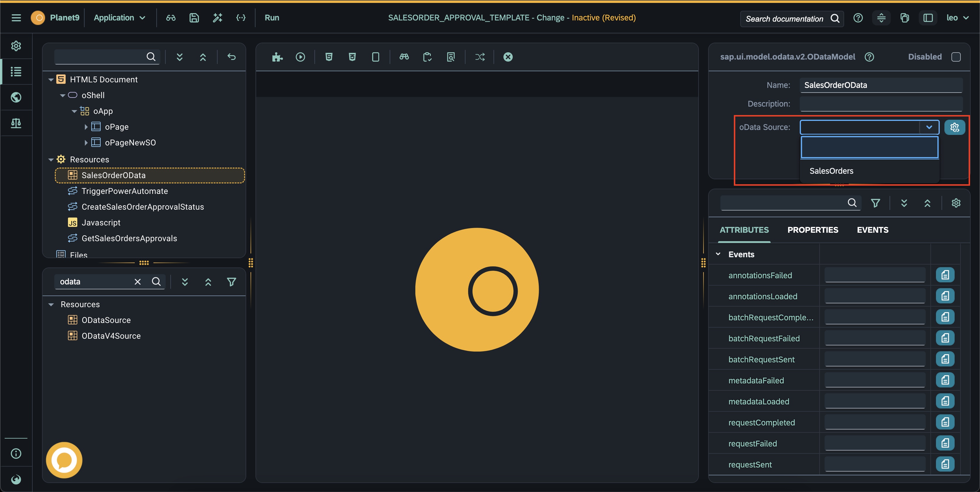Click the filter icon in the attributes toolbar

pos(875,203)
